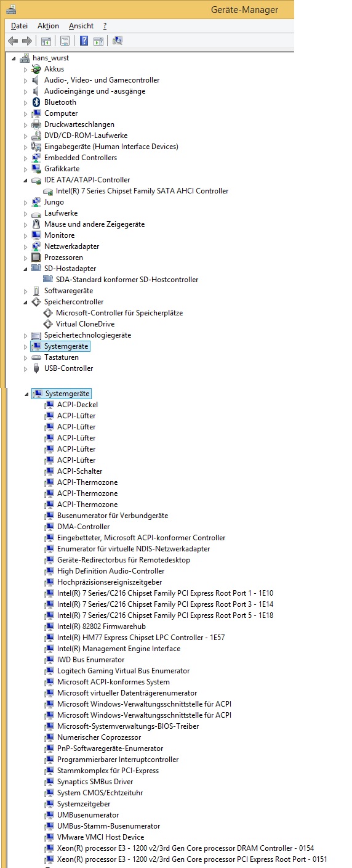The image size is (352, 868).
Task: Click the Back arrow toolbar icon
Action: tap(13, 41)
